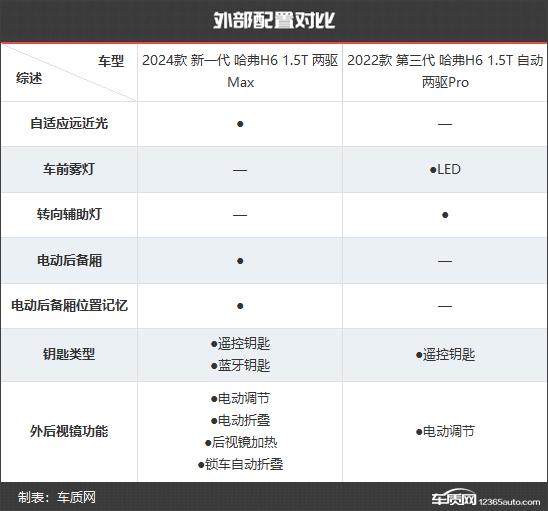Click the bullet in 自适应远近光 2024款 cell
Viewport: 548px width, 511px height.
240,124
